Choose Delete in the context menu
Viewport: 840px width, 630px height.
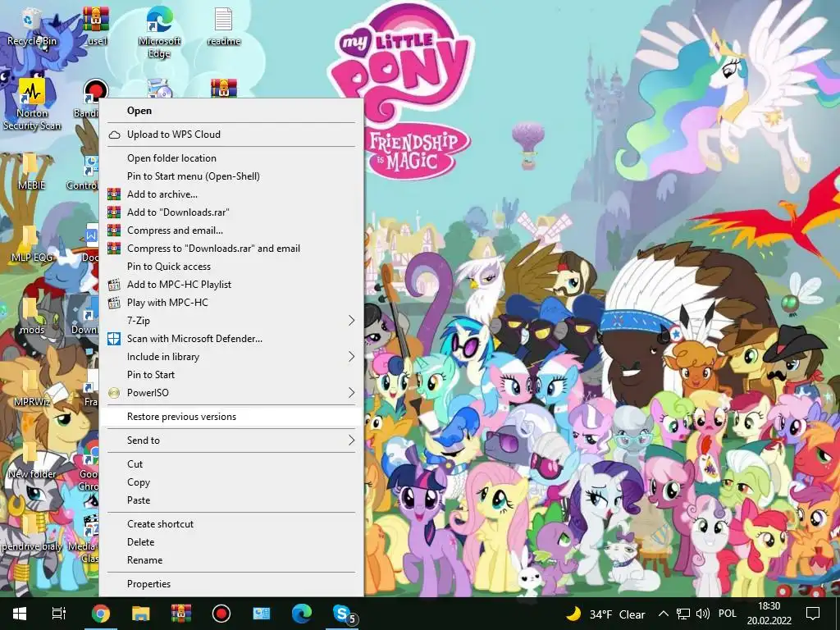tap(231, 542)
